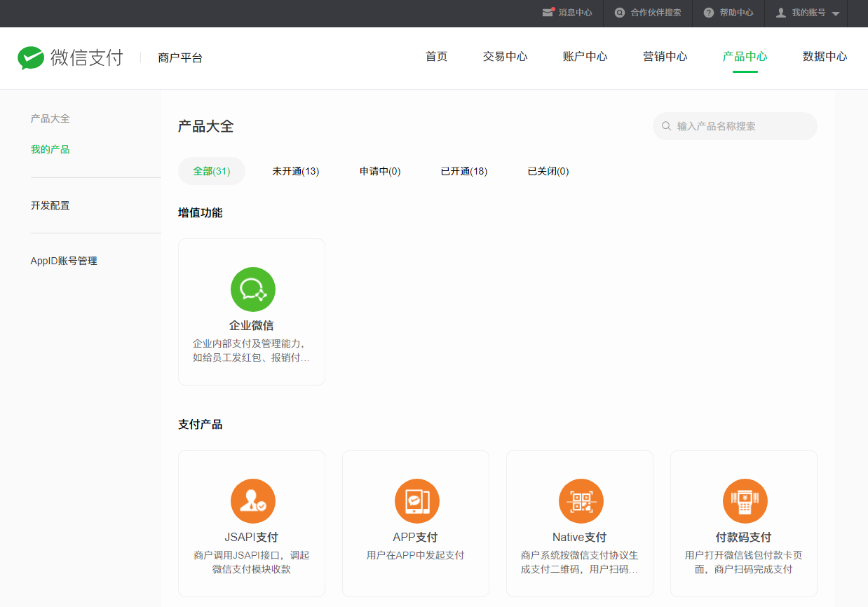868x607 pixels.
Task: Click the search magnifier icon in search box
Action: pyautogui.click(x=666, y=126)
